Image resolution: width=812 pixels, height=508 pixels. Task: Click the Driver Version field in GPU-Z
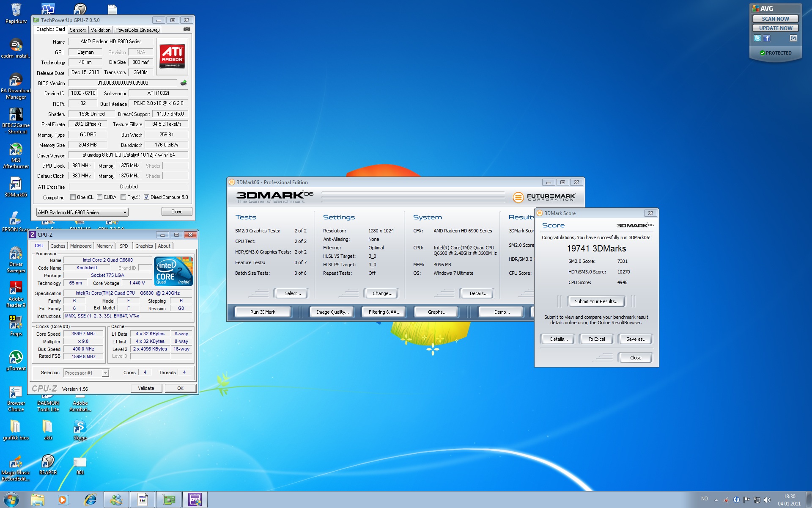[x=129, y=155]
